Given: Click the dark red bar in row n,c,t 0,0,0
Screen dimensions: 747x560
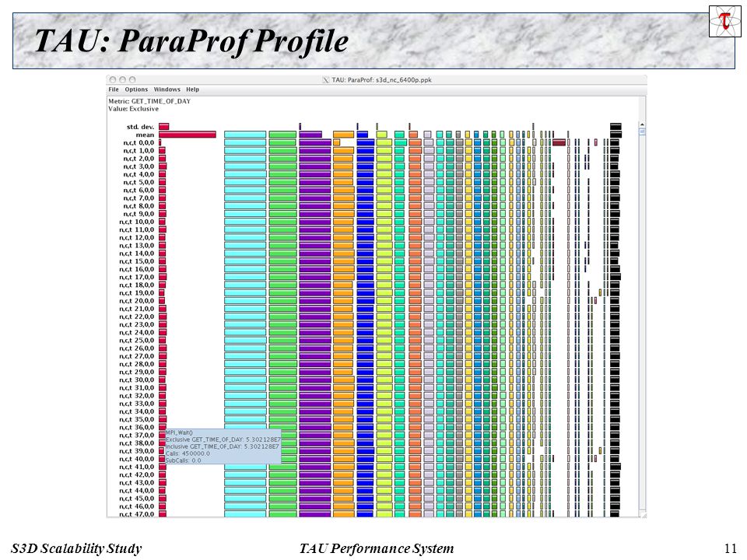Looking at the screenshot, I should (x=559, y=142).
